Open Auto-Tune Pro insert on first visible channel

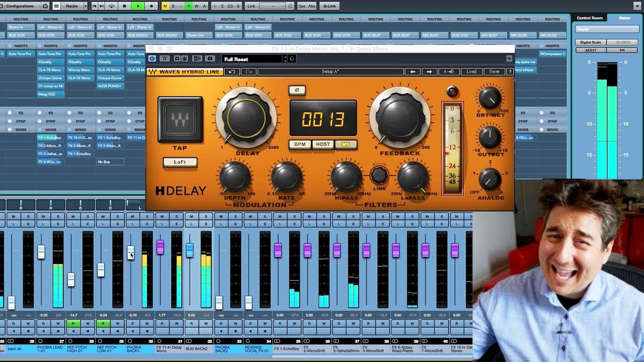[20, 54]
